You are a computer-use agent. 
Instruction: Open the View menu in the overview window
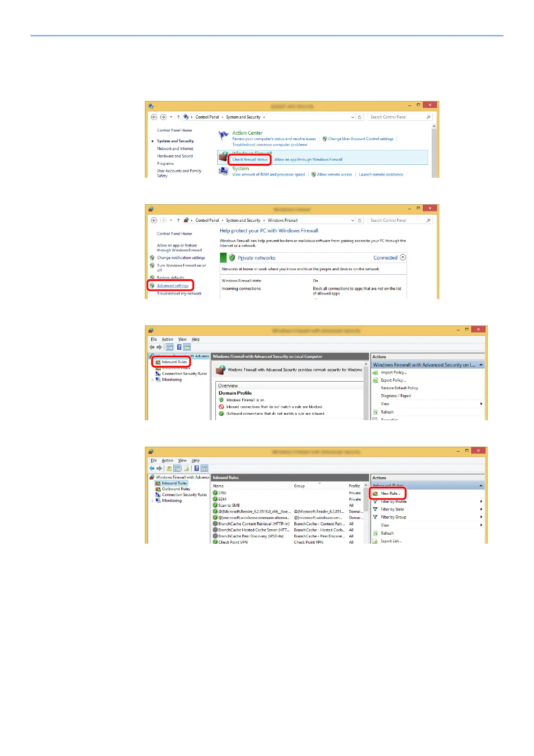(x=182, y=339)
